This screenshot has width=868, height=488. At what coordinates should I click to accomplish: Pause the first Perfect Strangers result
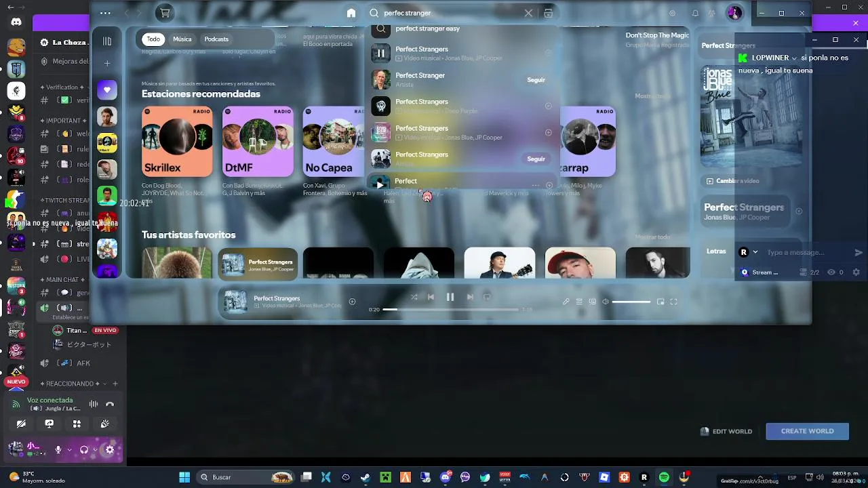click(x=380, y=53)
